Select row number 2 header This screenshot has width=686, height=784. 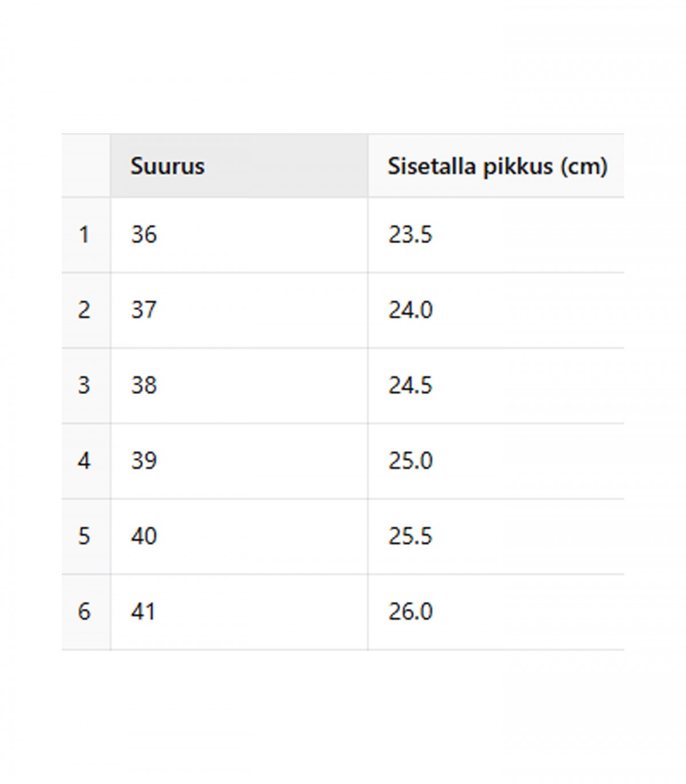pyautogui.click(x=86, y=310)
